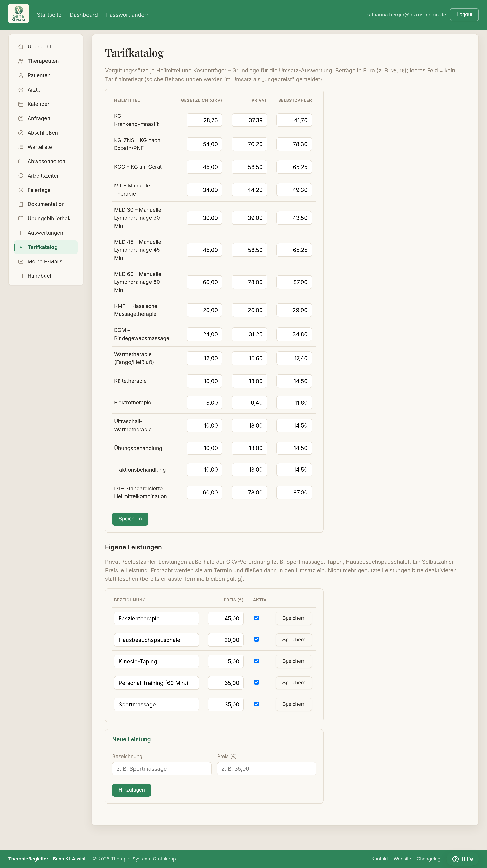
Task: Uncheck Aktiv for Faszientherapie
Action: pyautogui.click(x=256, y=618)
